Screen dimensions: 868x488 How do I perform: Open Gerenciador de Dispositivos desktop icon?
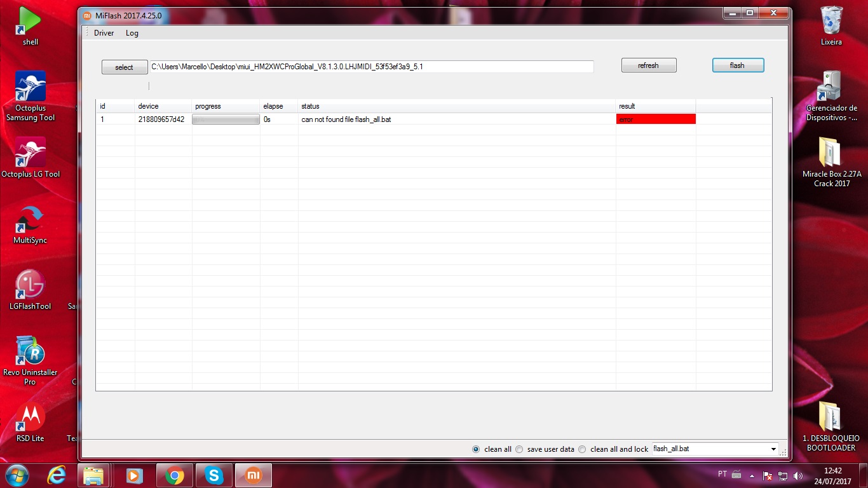831,96
